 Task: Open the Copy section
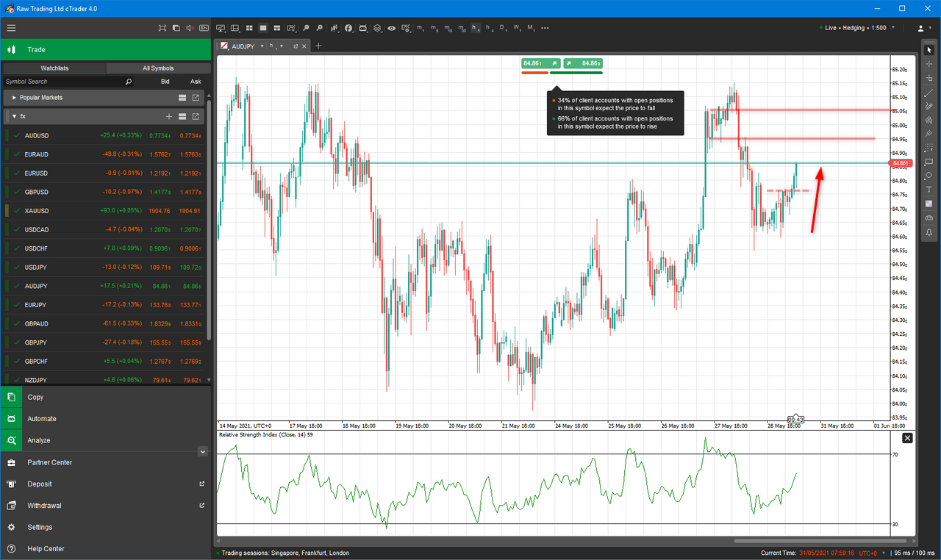[106, 397]
